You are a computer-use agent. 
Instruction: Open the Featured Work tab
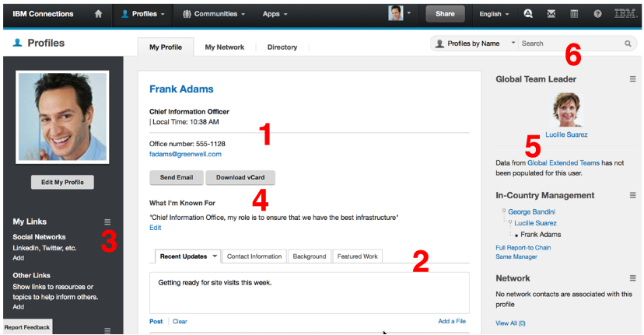point(357,256)
